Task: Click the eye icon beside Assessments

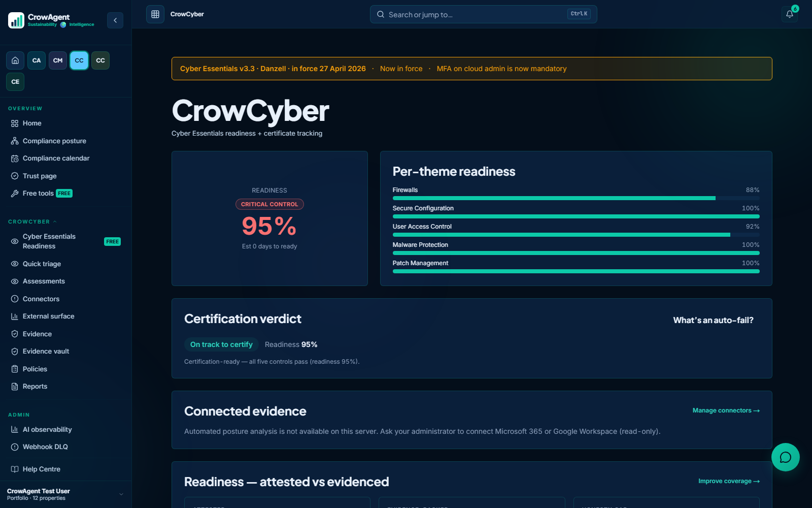Action: 15,281
